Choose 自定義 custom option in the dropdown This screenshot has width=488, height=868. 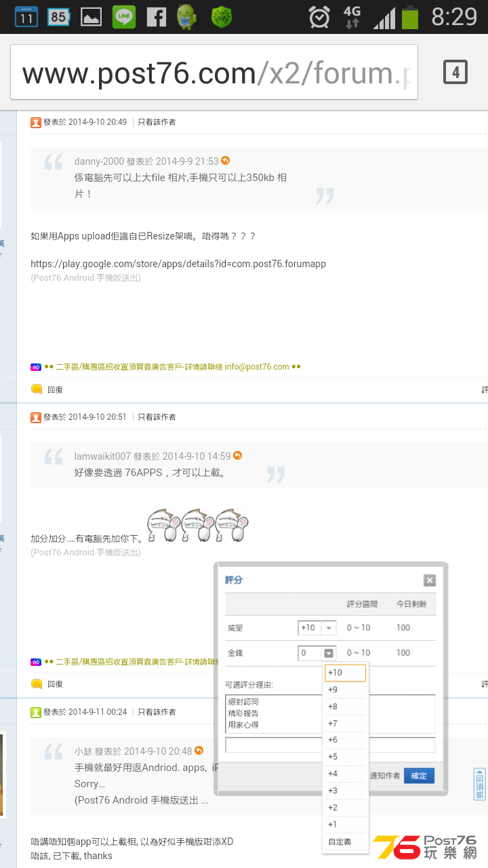coord(346,842)
